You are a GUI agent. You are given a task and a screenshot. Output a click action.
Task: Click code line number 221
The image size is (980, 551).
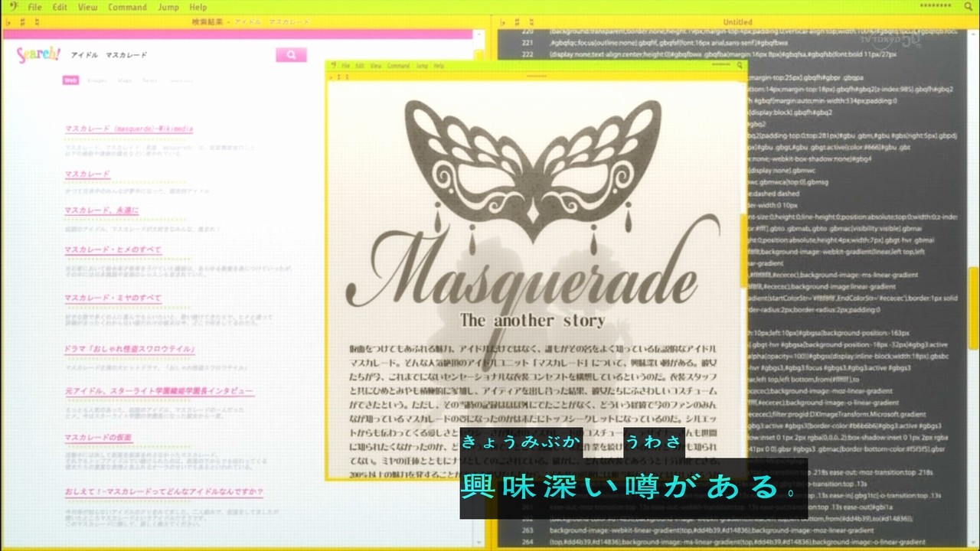coord(527,44)
